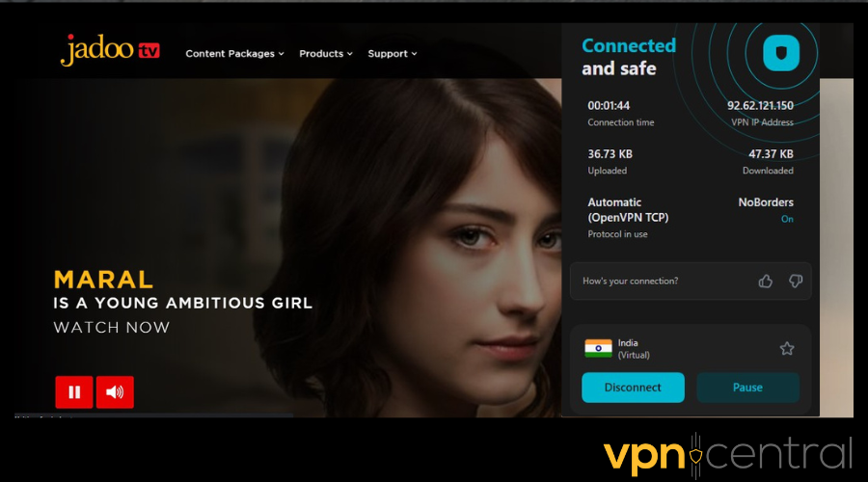Click the MARAL show title
Image resolution: width=868 pixels, height=482 pixels.
103,280
